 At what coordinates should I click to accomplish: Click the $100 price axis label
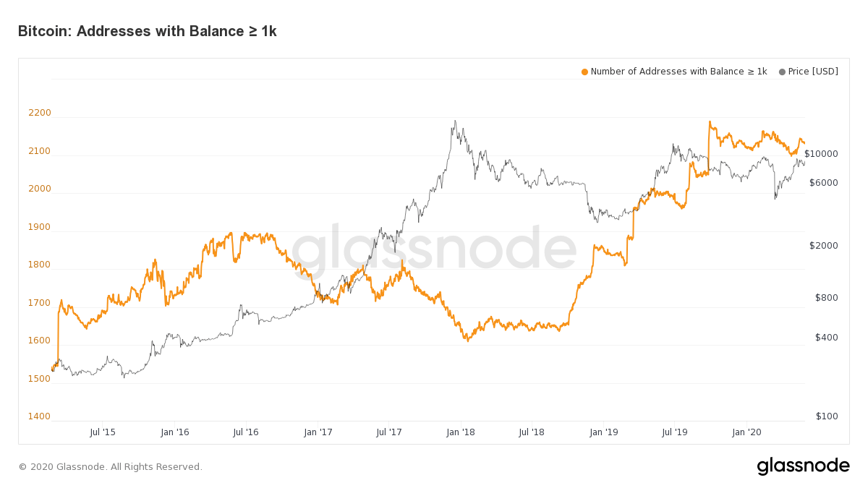coord(827,416)
